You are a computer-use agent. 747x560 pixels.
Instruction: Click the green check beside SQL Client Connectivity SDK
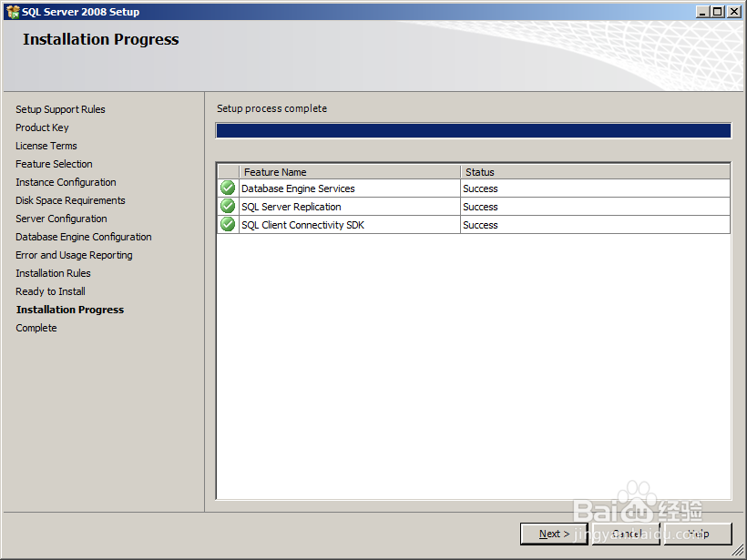(228, 224)
